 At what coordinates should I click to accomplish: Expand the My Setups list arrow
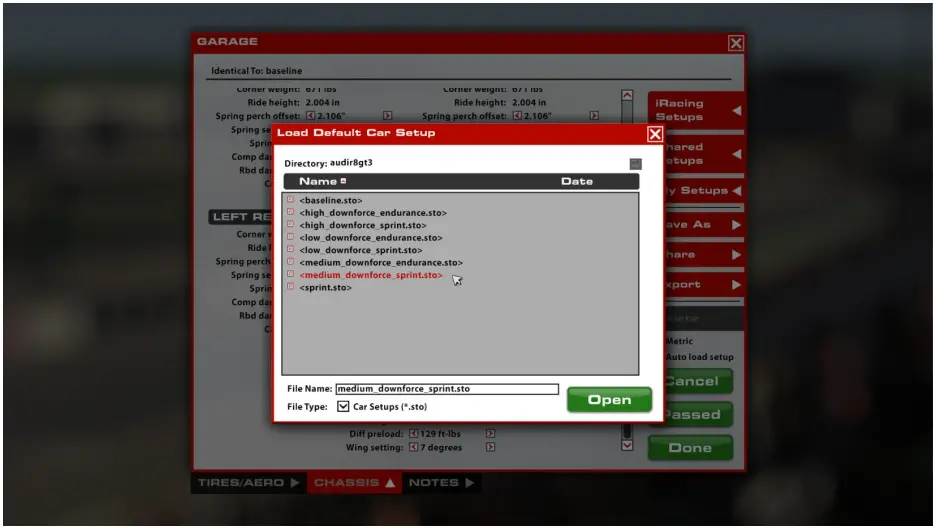coord(736,191)
